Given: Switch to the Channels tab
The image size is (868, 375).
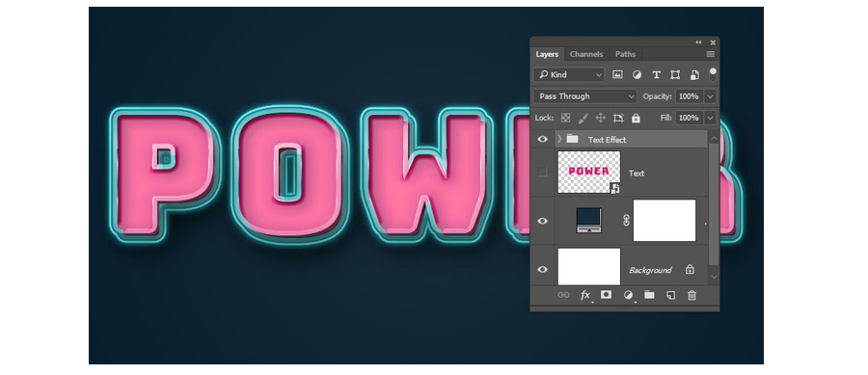Looking at the screenshot, I should point(586,54).
